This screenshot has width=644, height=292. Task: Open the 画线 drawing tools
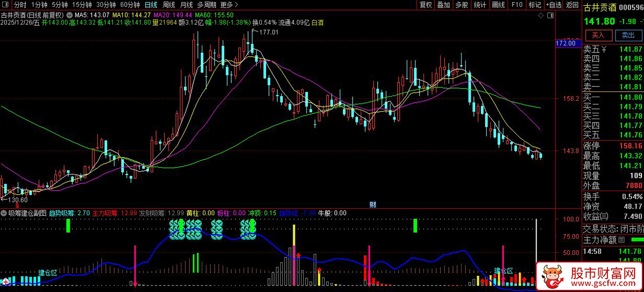pyautogui.click(x=499, y=5)
